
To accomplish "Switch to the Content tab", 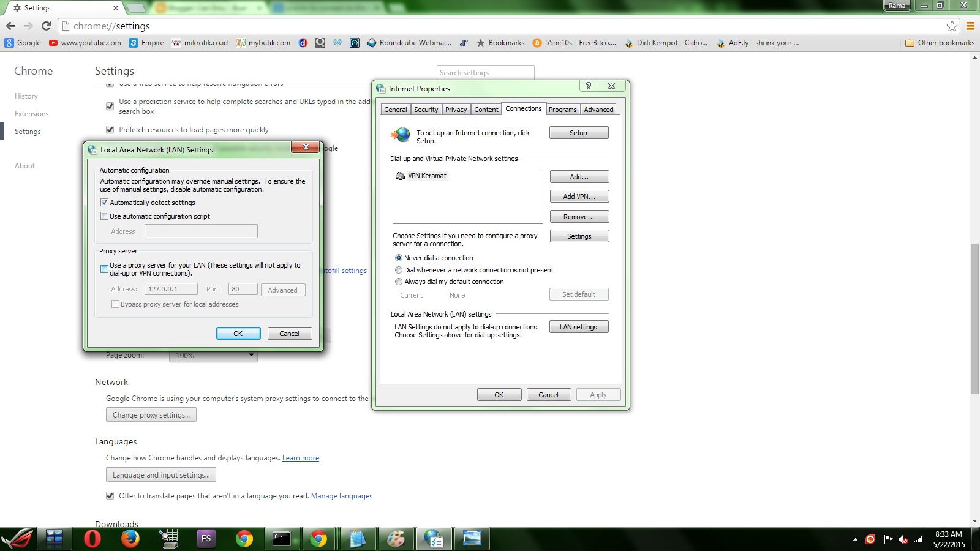I will (486, 110).
